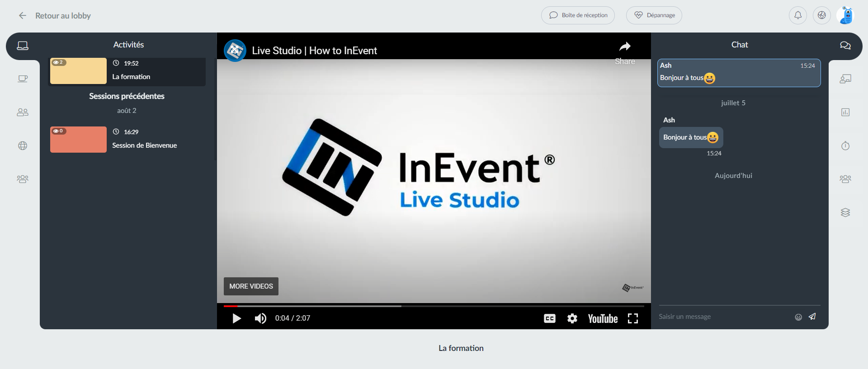Screen dimensions: 868x369
Task: Open the user profile avatar
Action: 846,15
